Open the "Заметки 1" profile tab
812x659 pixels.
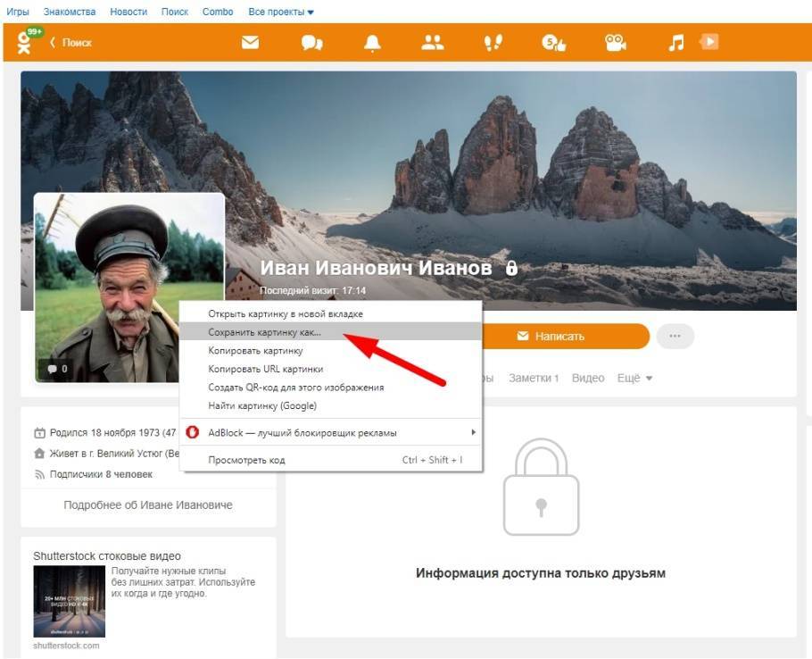[x=533, y=378]
